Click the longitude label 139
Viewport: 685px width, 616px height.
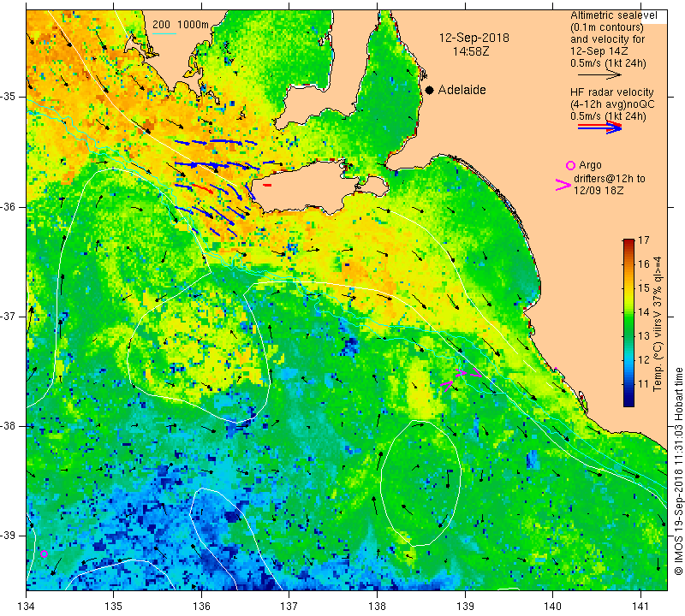(465, 607)
